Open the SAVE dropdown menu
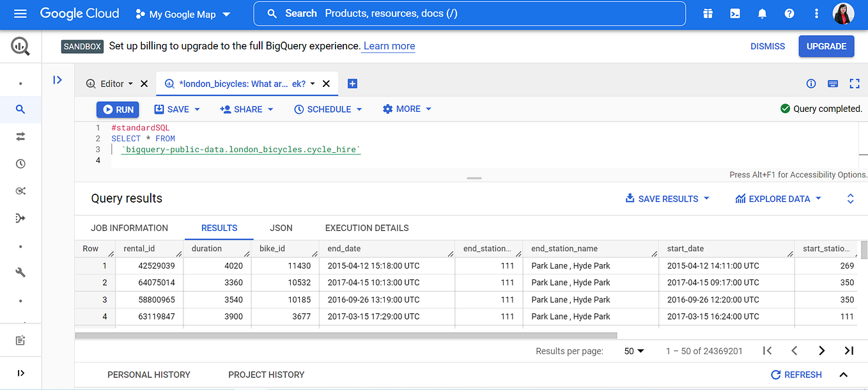Image resolution: width=868 pixels, height=390 pixels. click(x=177, y=109)
